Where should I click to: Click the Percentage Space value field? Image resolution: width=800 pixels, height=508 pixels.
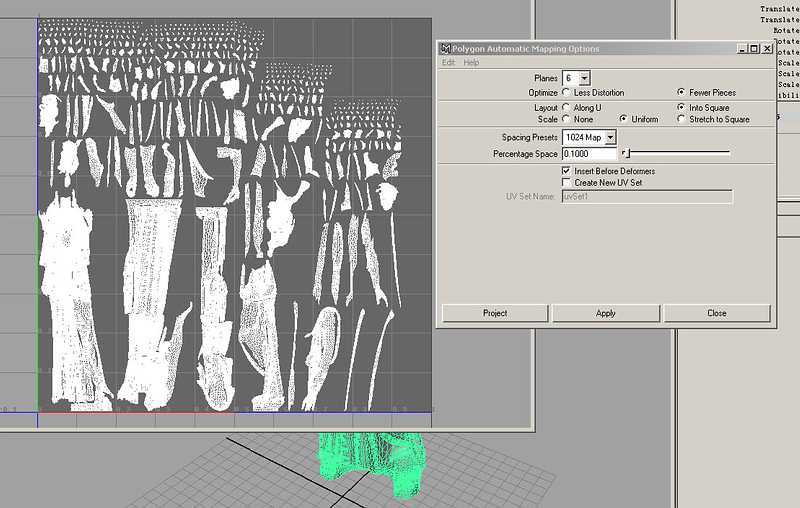click(x=589, y=154)
